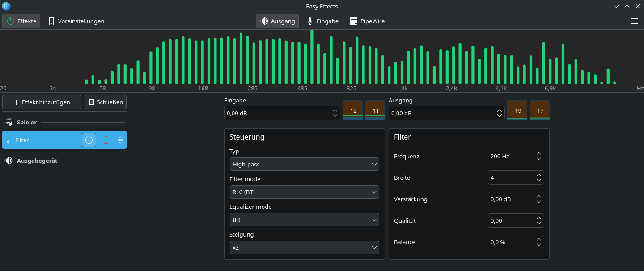Decrease Balance with down arrow
The image size is (644, 271).
click(539, 245)
